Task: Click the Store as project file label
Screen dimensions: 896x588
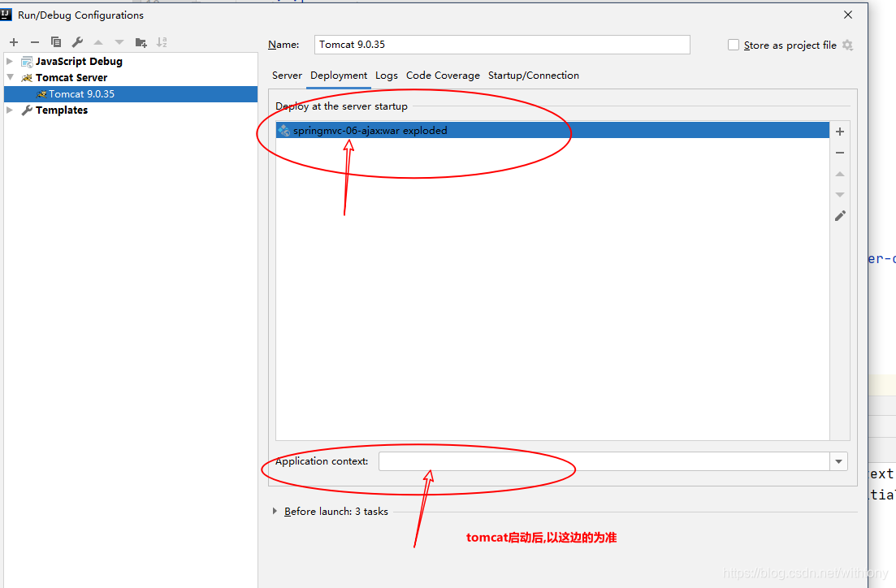Action: (790, 45)
